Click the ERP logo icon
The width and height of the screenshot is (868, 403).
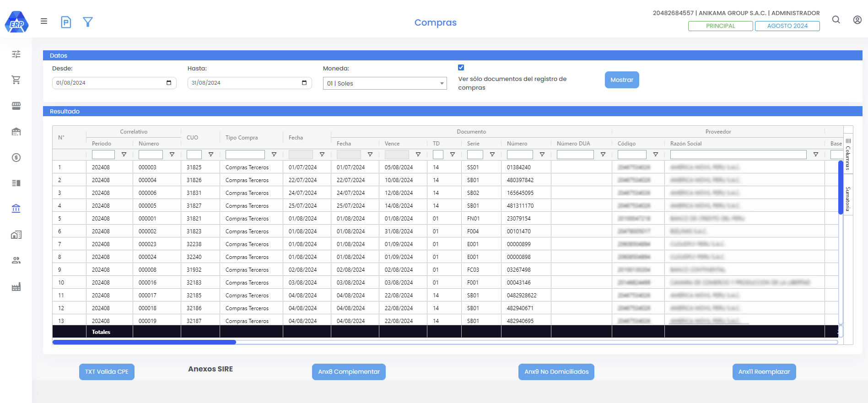pos(16,22)
